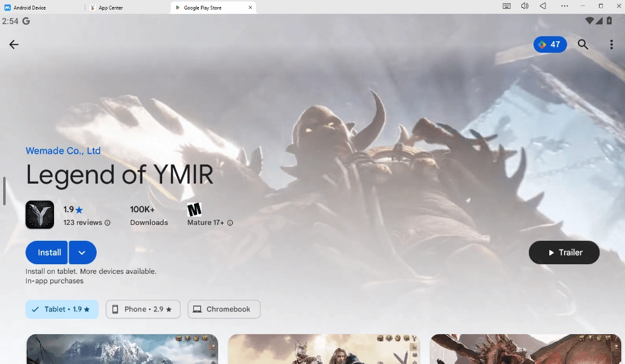Click the Mature 17+ label
The image size is (625, 364).
click(205, 222)
